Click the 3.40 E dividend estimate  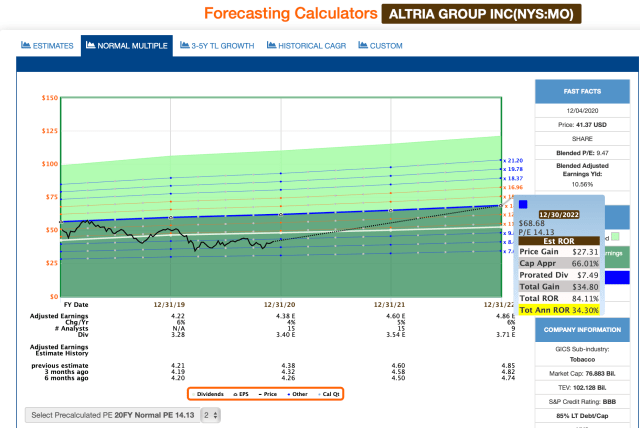[286, 335]
